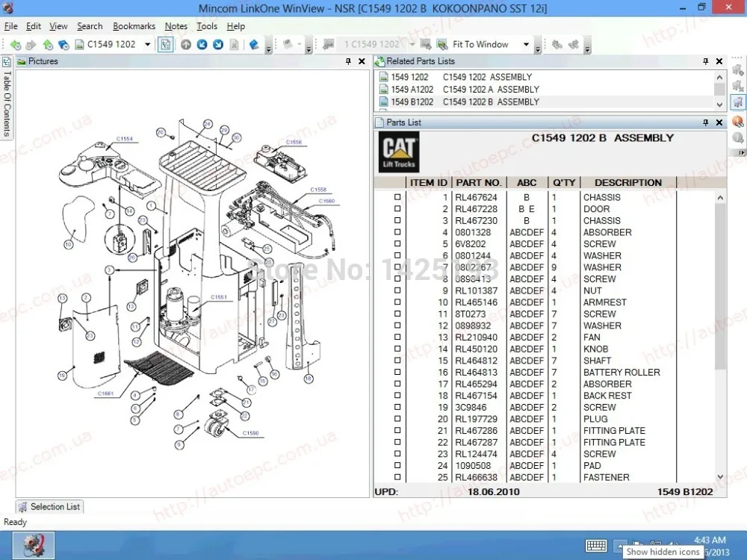Switch to the Selection List tab
The height and width of the screenshot is (560, 747).
coord(49,506)
